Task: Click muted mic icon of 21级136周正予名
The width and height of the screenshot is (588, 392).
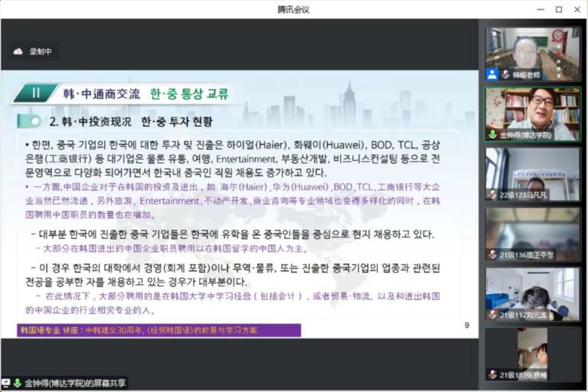Action: (492, 254)
